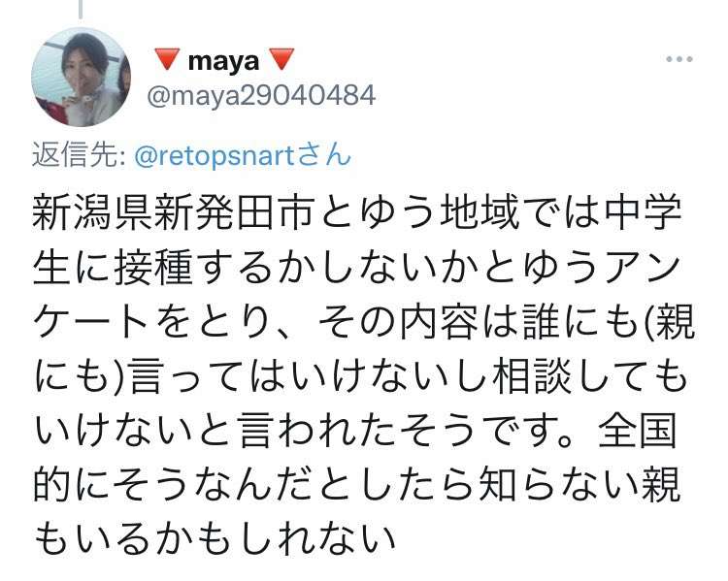728x581 pixels.
Task: Open the @maya29040484 handle link
Action: pyautogui.click(x=261, y=96)
